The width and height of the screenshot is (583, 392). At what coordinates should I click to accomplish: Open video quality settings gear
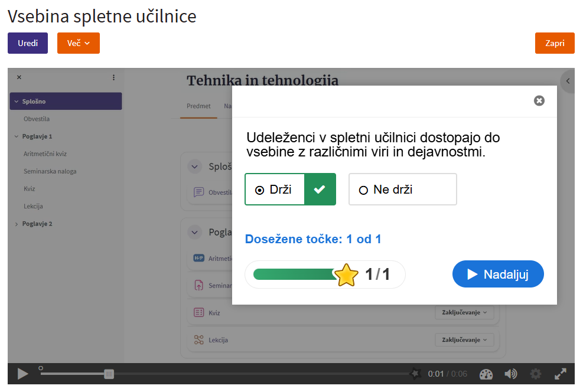tap(536, 374)
